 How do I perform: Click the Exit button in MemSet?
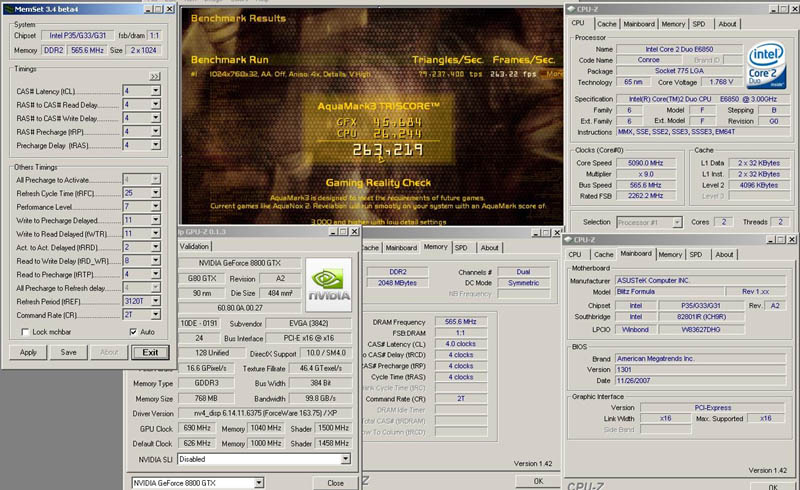(150, 352)
